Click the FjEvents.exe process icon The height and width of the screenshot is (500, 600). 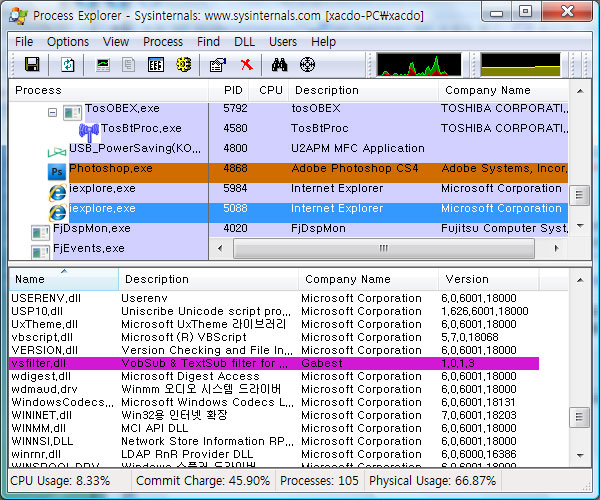click(41, 252)
